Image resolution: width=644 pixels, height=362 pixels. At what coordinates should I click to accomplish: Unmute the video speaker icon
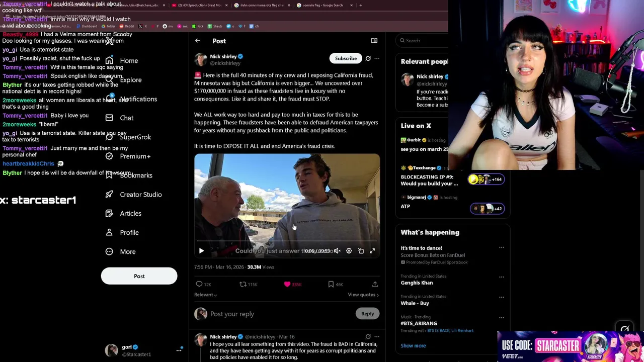[x=337, y=251]
